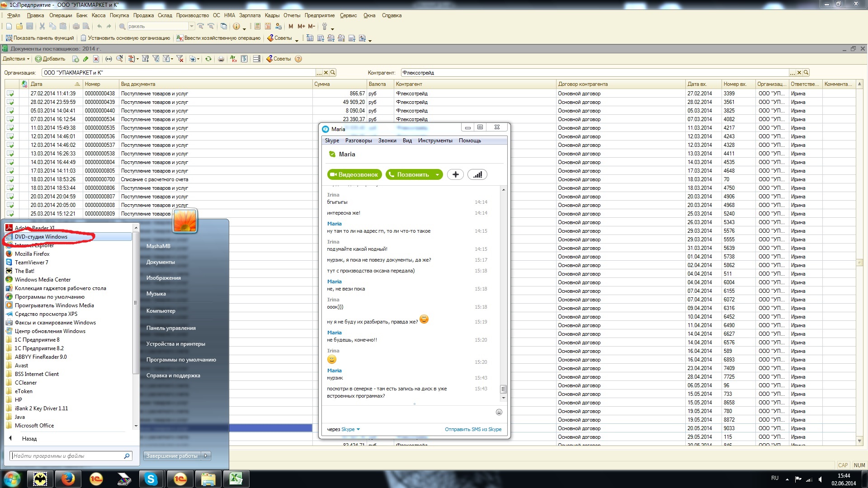This screenshot has width=868, height=488.
Task: Click the arrow beside Завершение работы
Action: [206, 456]
